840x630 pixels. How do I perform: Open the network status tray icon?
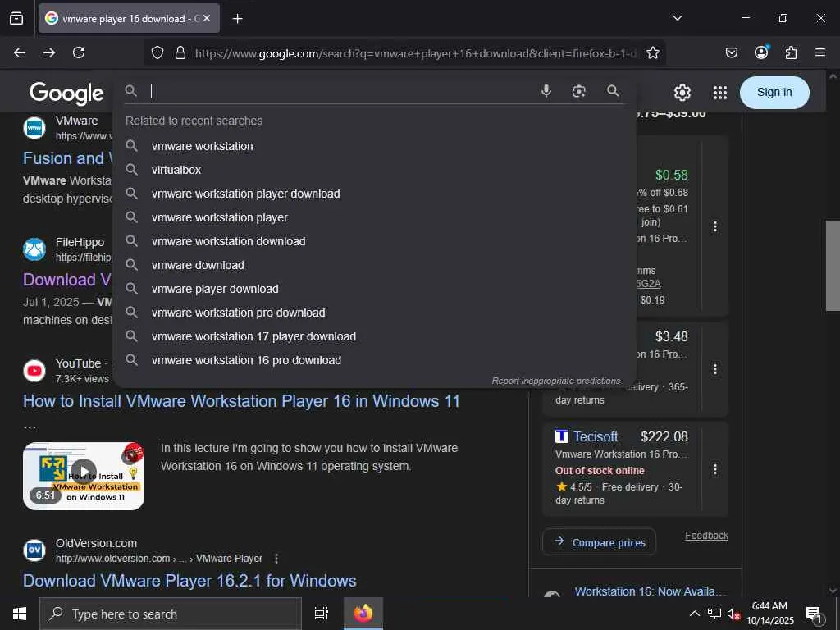pyautogui.click(x=714, y=614)
